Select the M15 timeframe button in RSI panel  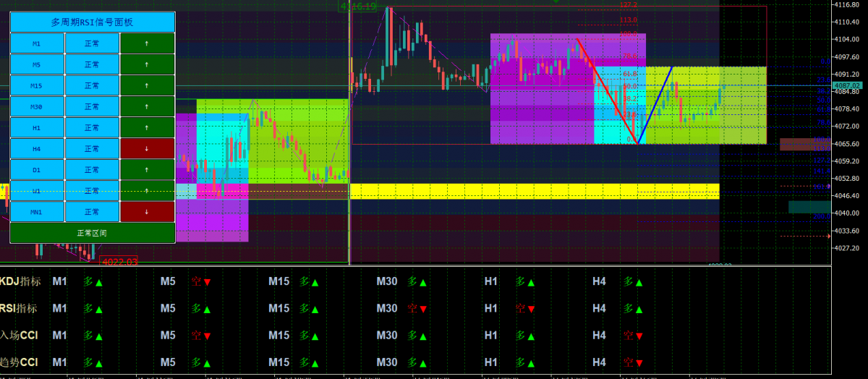coord(37,85)
